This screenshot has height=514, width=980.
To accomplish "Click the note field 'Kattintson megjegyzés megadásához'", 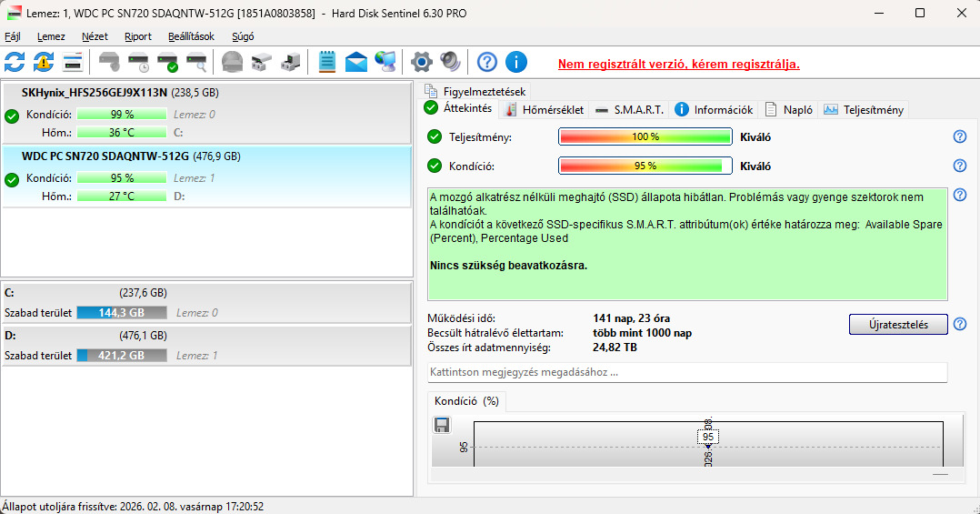I will point(687,372).
